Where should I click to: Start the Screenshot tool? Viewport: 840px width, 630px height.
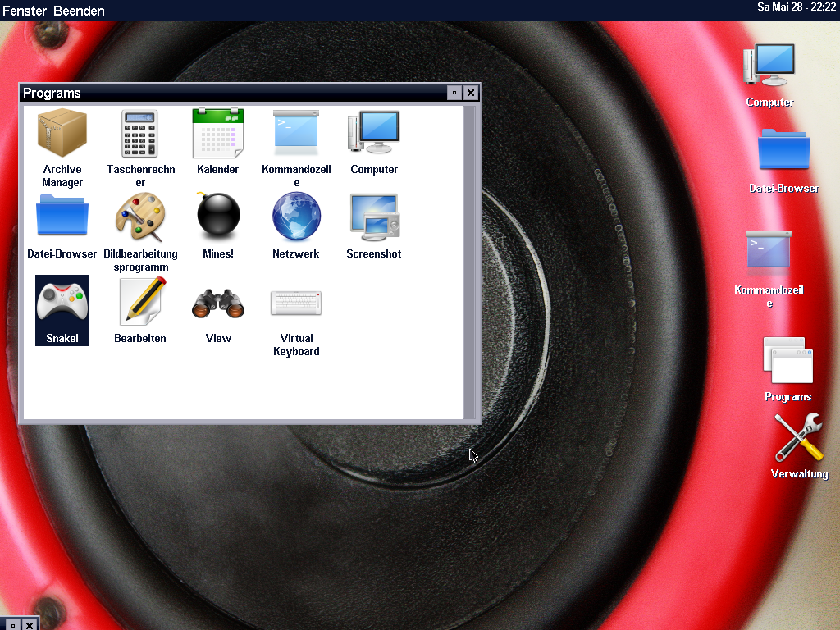pyautogui.click(x=374, y=218)
